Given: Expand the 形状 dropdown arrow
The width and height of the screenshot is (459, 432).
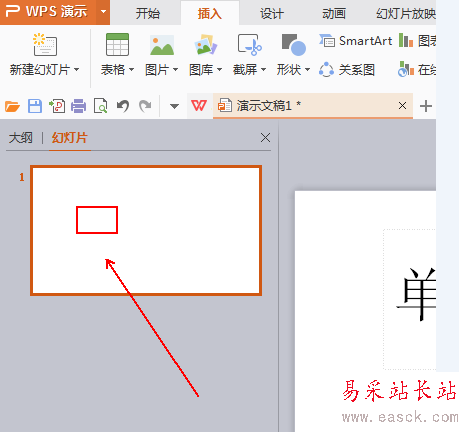Looking at the screenshot, I should [x=307, y=70].
